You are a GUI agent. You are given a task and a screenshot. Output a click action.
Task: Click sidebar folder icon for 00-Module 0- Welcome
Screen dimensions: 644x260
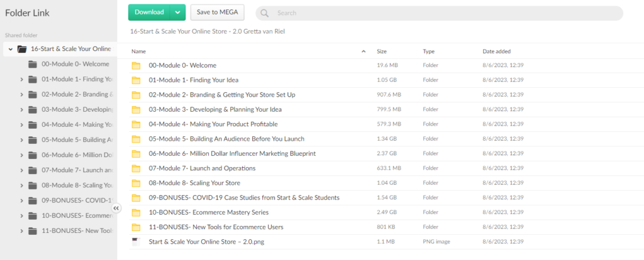click(33, 64)
